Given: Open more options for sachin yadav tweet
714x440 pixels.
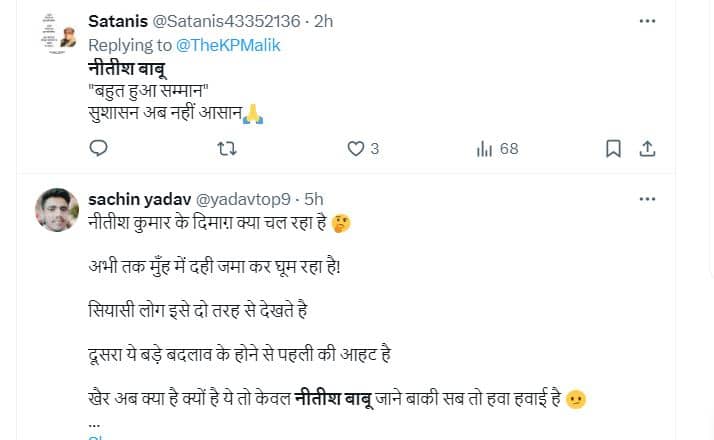Looking at the screenshot, I should (x=648, y=199).
